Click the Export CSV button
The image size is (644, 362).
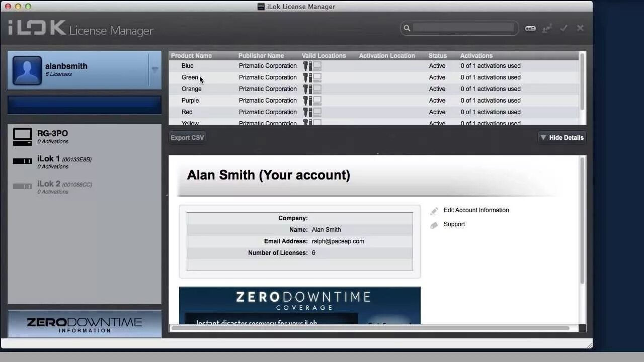(x=187, y=138)
